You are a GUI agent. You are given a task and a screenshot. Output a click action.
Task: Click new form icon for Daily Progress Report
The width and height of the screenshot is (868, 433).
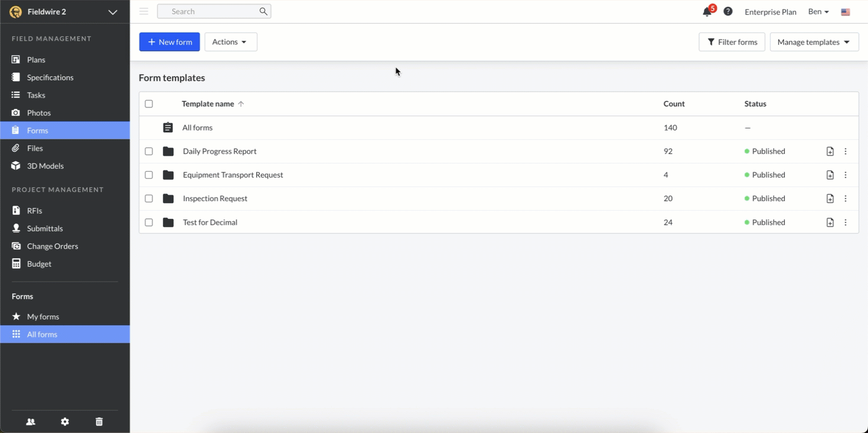pos(830,152)
